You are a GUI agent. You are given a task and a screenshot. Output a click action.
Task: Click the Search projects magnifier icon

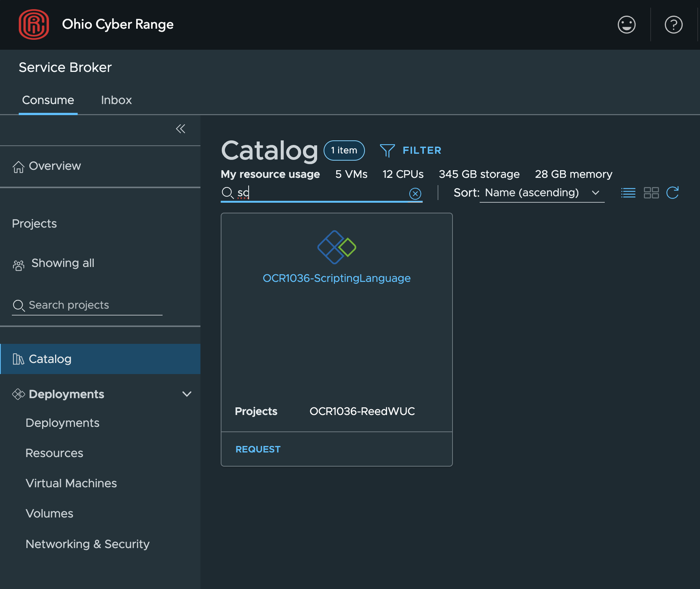19,306
